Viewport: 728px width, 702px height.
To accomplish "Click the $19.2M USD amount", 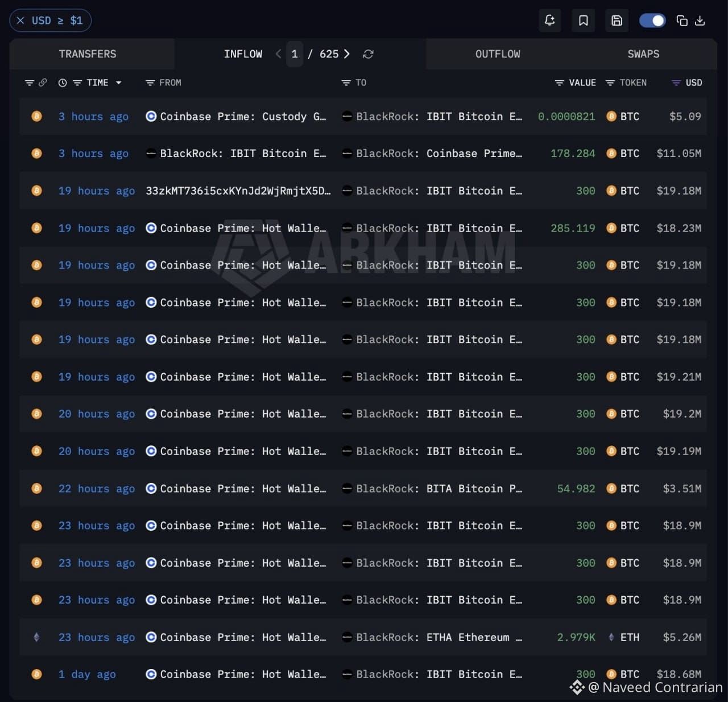I will point(682,414).
